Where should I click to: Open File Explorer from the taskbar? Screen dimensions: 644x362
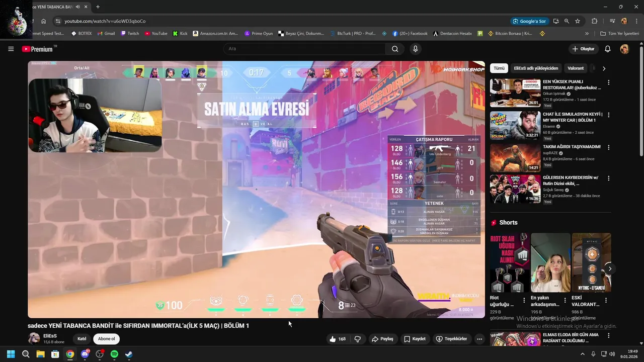click(40, 354)
